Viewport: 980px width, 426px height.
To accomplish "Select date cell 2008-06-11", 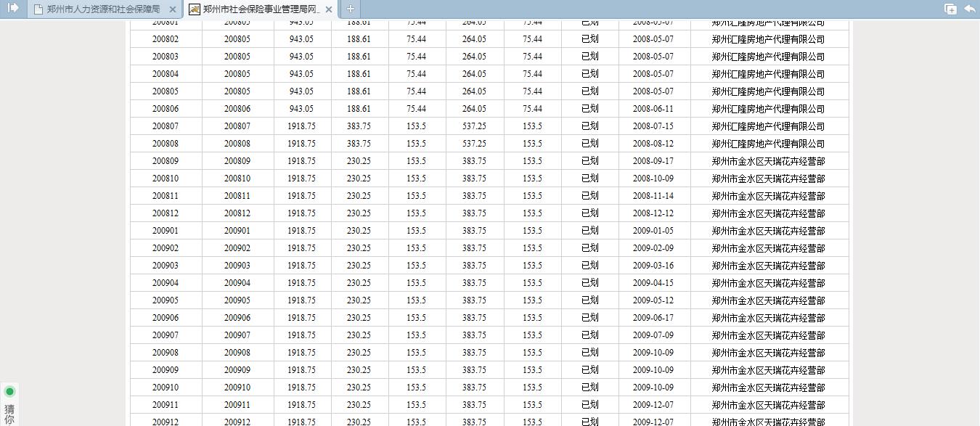I will click(653, 109).
